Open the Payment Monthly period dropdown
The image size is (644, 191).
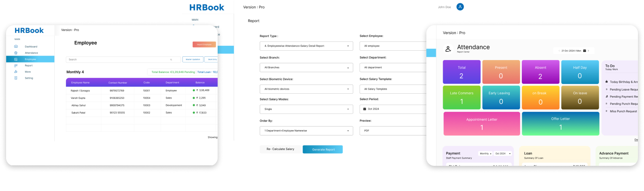(485, 154)
